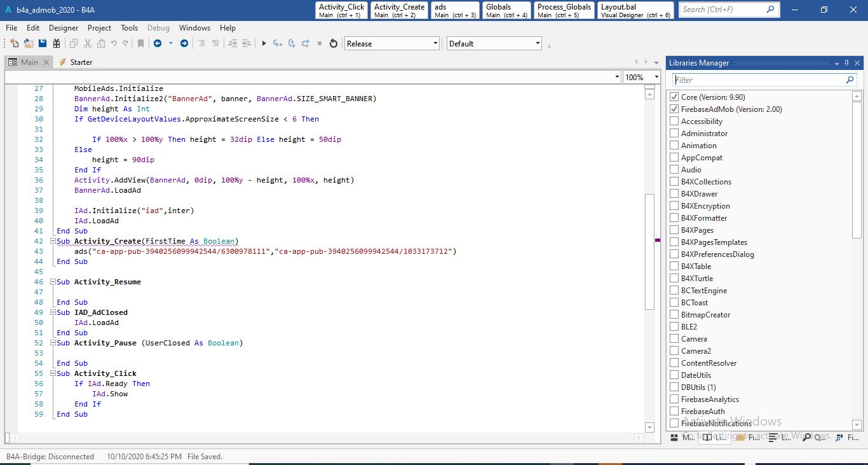Collapse Sub IAD_AdClosed code block

52,313
